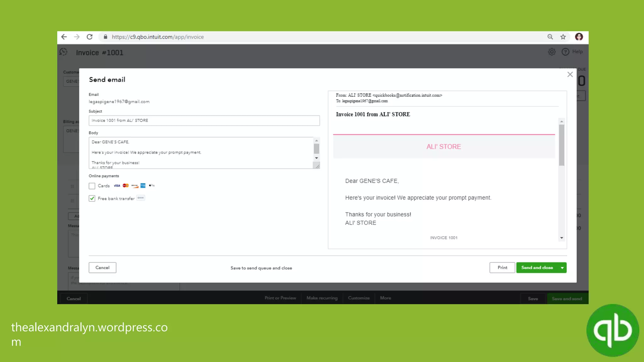Click the browser forward arrow
The width and height of the screenshot is (644, 362).
pyautogui.click(x=77, y=37)
